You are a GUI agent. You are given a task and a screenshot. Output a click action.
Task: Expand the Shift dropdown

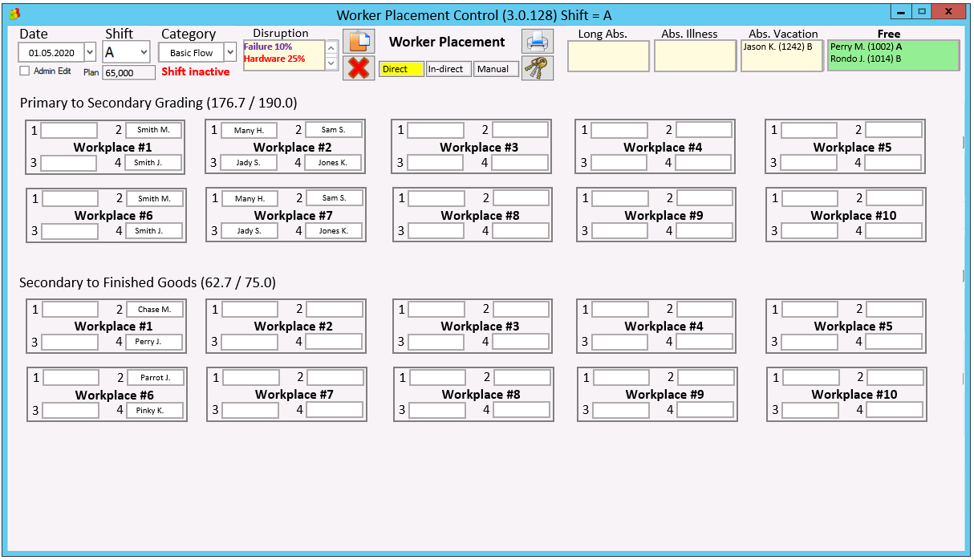(x=144, y=52)
